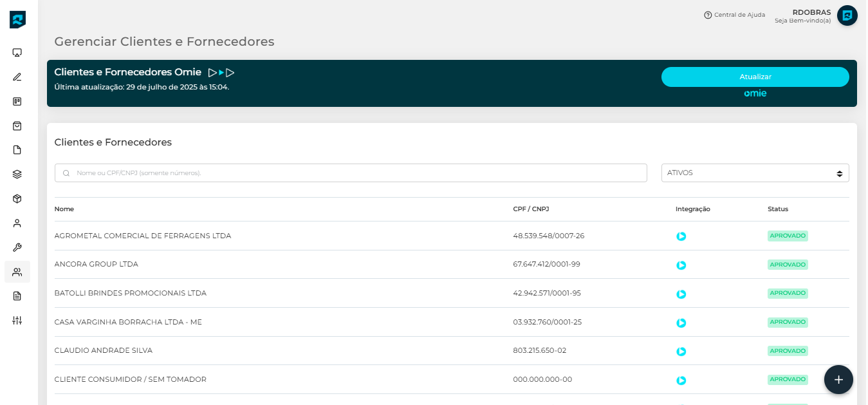Click the search field for Nome or CPF/CNPJ
The image size is (868, 405).
point(351,173)
